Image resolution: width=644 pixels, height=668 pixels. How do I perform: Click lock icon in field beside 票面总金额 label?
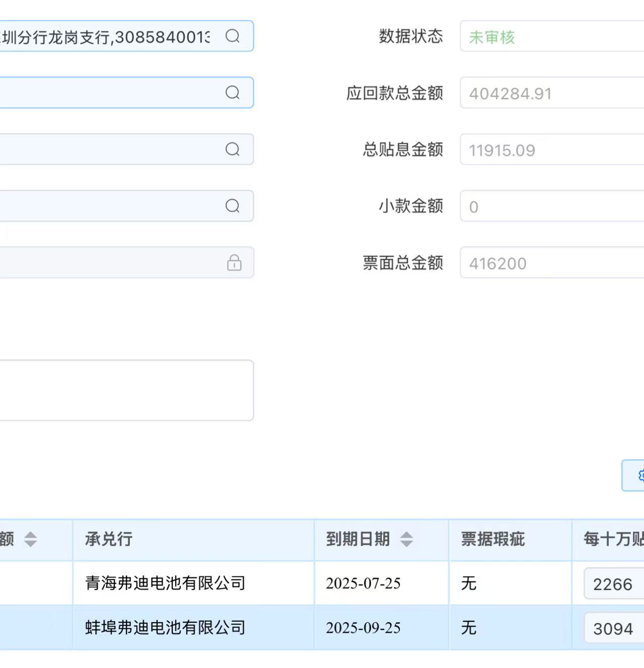click(x=234, y=263)
